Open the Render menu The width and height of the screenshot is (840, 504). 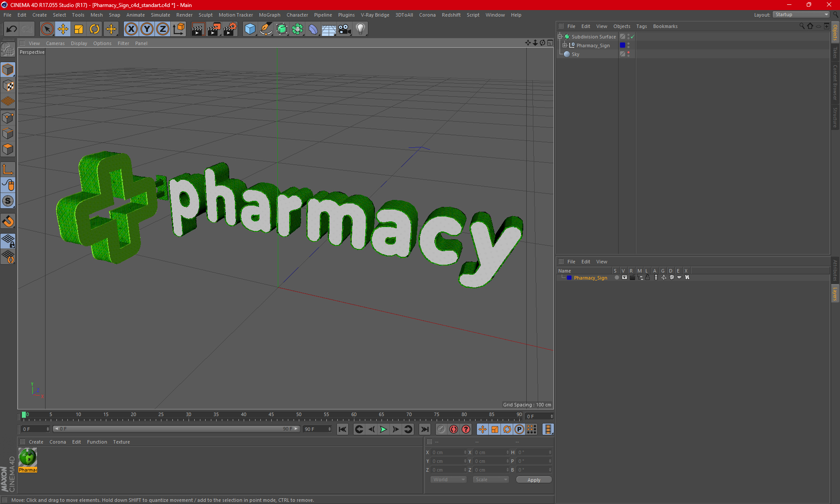click(184, 15)
